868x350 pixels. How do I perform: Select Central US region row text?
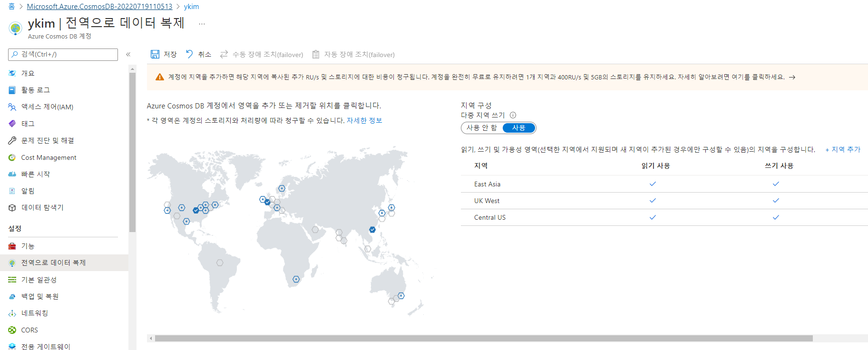click(490, 217)
